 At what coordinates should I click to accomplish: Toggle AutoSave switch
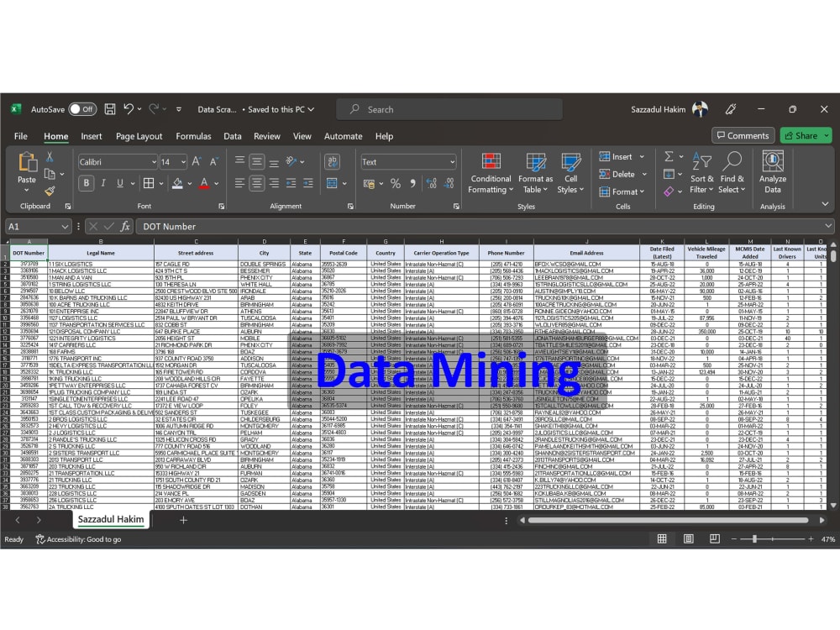pyautogui.click(x=82, y=109)
